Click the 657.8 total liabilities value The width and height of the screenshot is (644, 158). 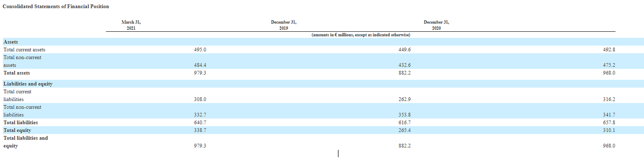pyautogui.click(x=609, y=122)
